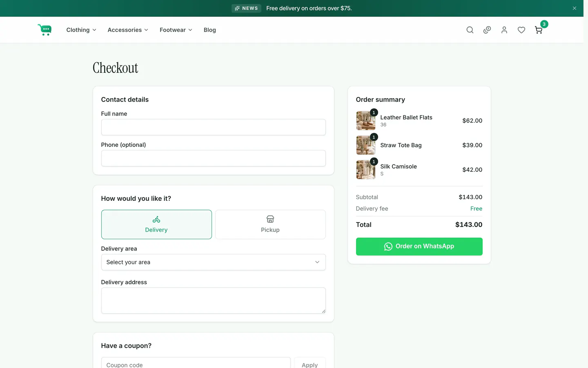Click the Straw Tote Bag thumbnail
Image resolution: width=588 pixels, height=368 pixels.
pos(366,145)
